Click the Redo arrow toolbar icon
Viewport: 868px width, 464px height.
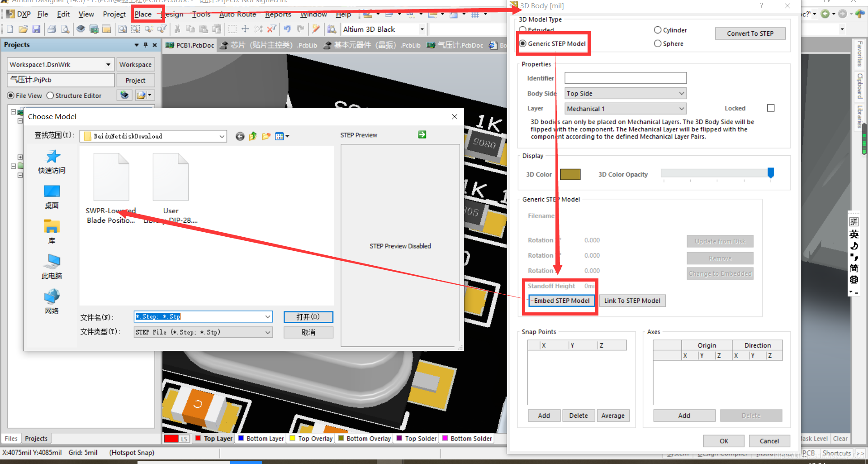300,29
